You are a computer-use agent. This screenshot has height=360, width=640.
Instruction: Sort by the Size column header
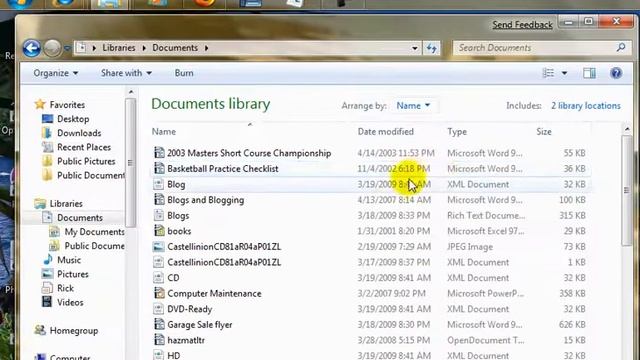point(544,131)
